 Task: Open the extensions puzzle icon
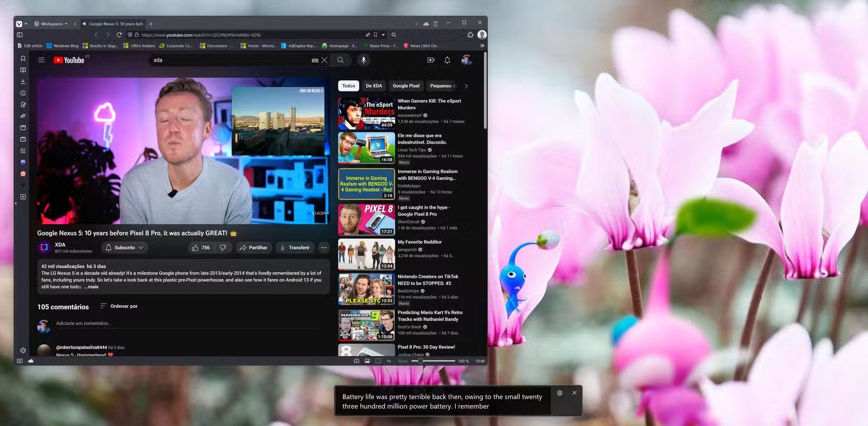pyautogui.click(x=470, y=35)
